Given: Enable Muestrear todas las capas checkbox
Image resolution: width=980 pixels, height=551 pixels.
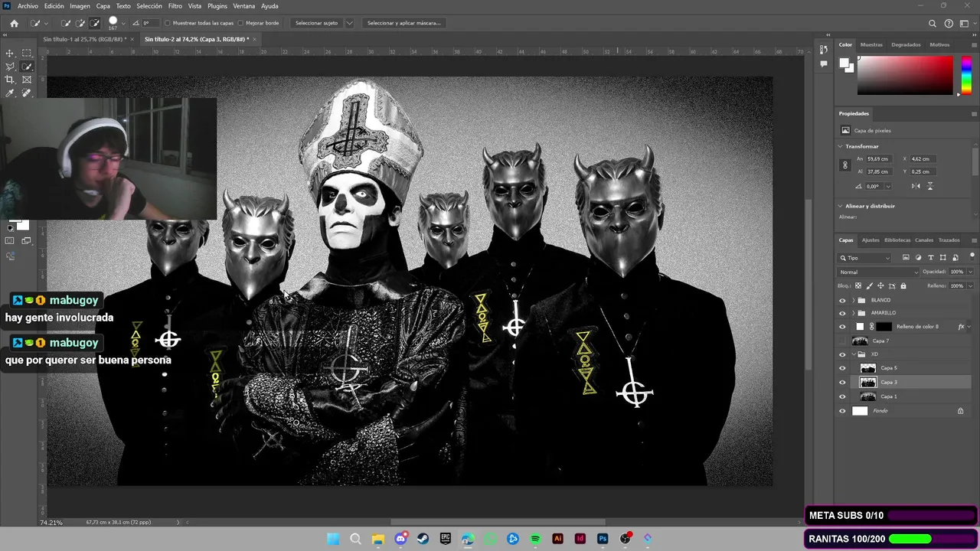Looking at the screenshot, I should 168,23.
